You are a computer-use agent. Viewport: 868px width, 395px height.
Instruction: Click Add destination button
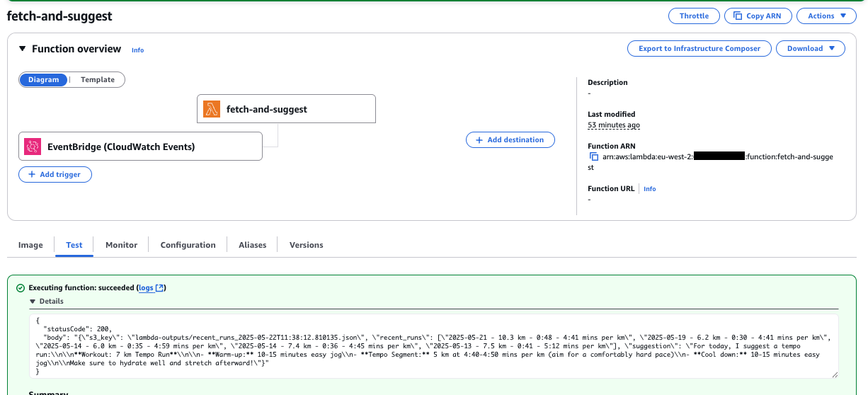tap(510, 139)
